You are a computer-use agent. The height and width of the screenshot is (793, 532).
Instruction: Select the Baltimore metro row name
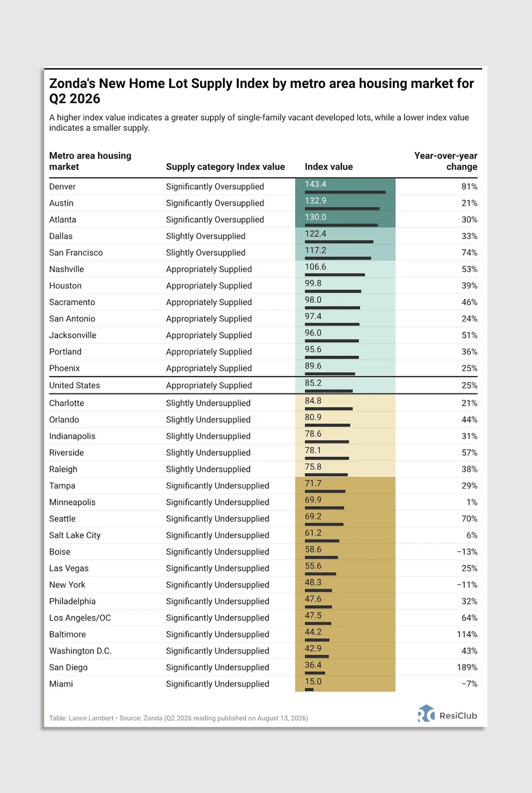point(68,635)
